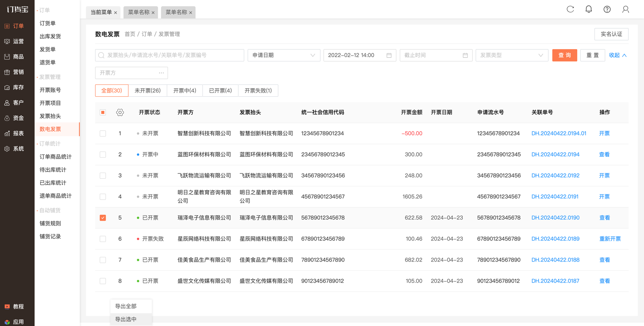Open table column settings gear

pyautogui.click(x=120, y=112)
